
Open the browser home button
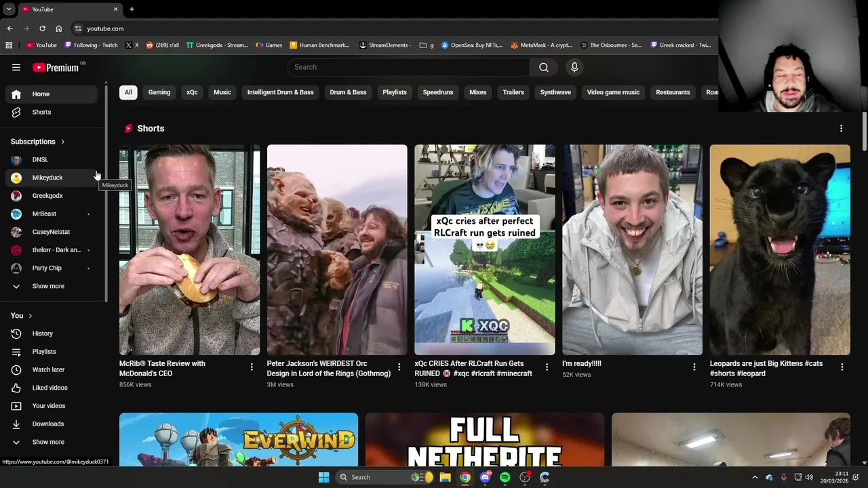59,28
